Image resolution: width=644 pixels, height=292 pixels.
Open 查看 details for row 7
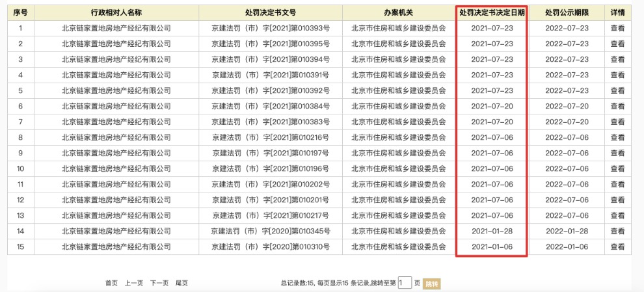click(x=617, y=122)
